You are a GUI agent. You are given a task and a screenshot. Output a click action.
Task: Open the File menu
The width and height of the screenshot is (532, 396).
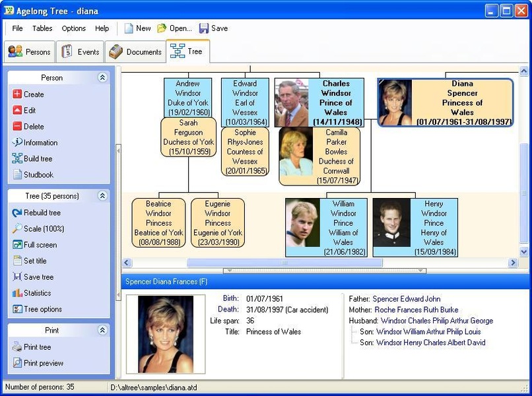coord(17,28)
